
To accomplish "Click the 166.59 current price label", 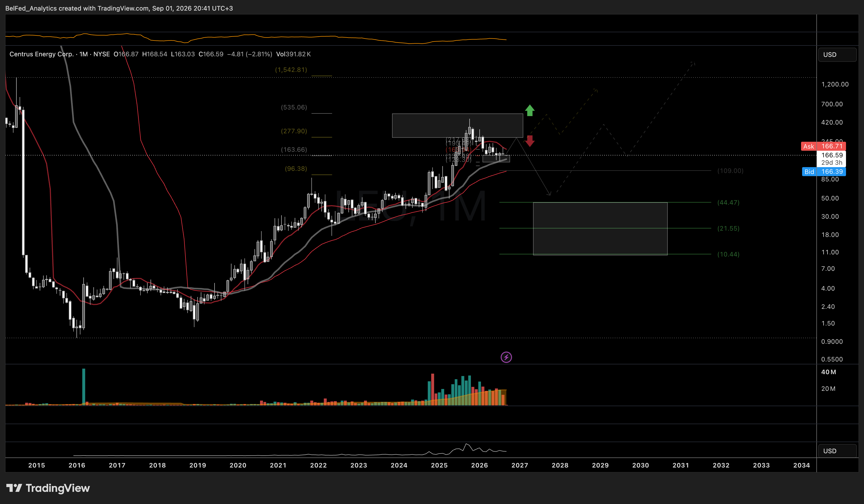I will tap(832, 155).
